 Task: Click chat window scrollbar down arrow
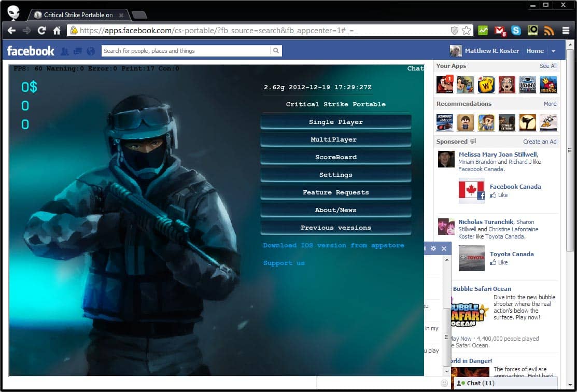click(446, 371)
